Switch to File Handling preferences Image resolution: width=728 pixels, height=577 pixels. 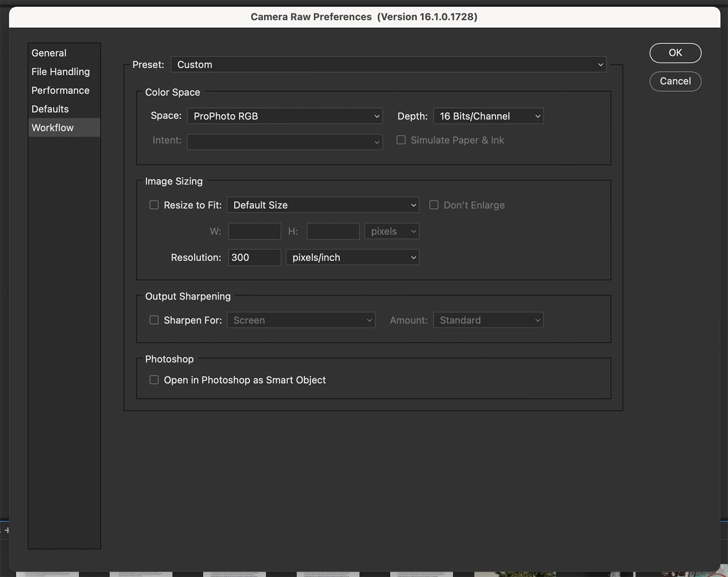coord(64,72)
